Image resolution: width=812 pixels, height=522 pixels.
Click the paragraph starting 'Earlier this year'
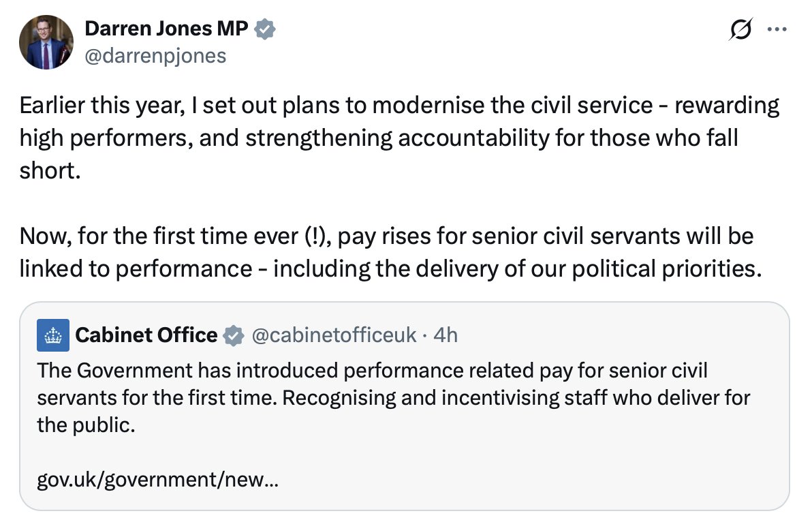click(x=399, y=138)
